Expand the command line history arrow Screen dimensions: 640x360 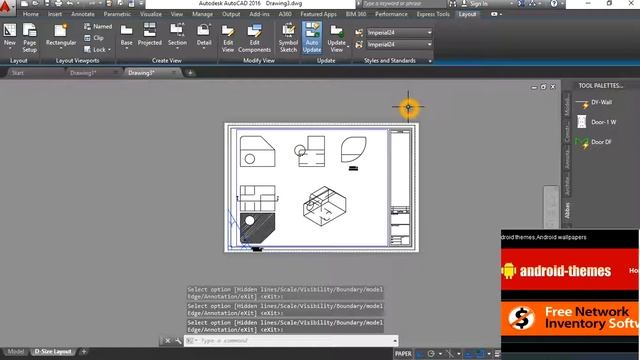point(395,341)
